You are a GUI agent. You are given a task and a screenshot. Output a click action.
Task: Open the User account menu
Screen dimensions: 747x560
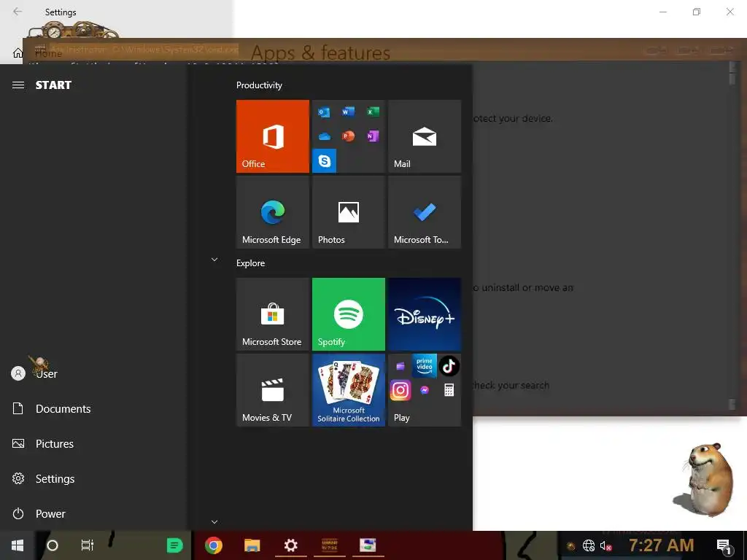pos(34,374)
